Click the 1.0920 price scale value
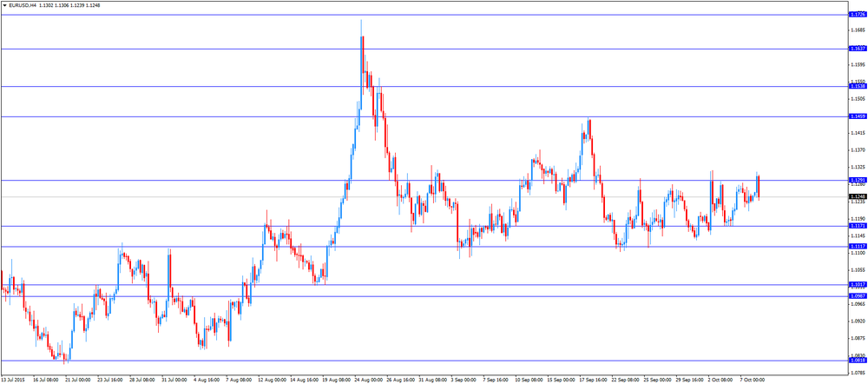Screen dimensions: 868x384 point(857,321)
